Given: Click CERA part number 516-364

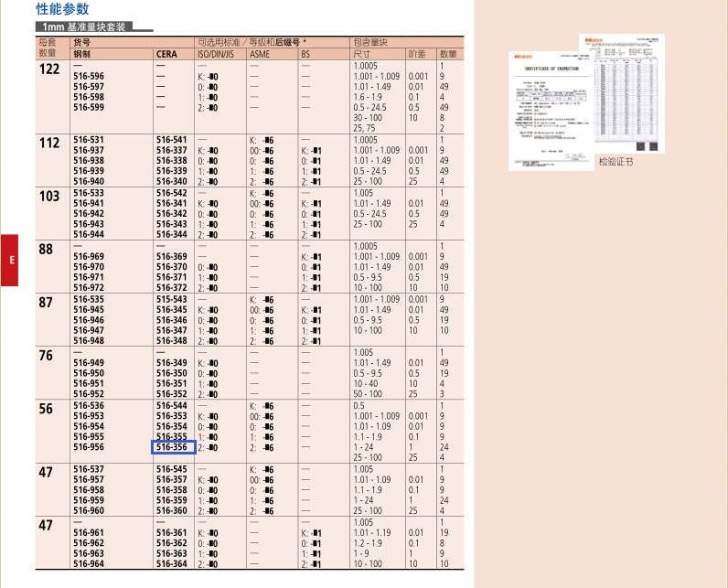Looking at the screenshot, I should click(172, 564).
